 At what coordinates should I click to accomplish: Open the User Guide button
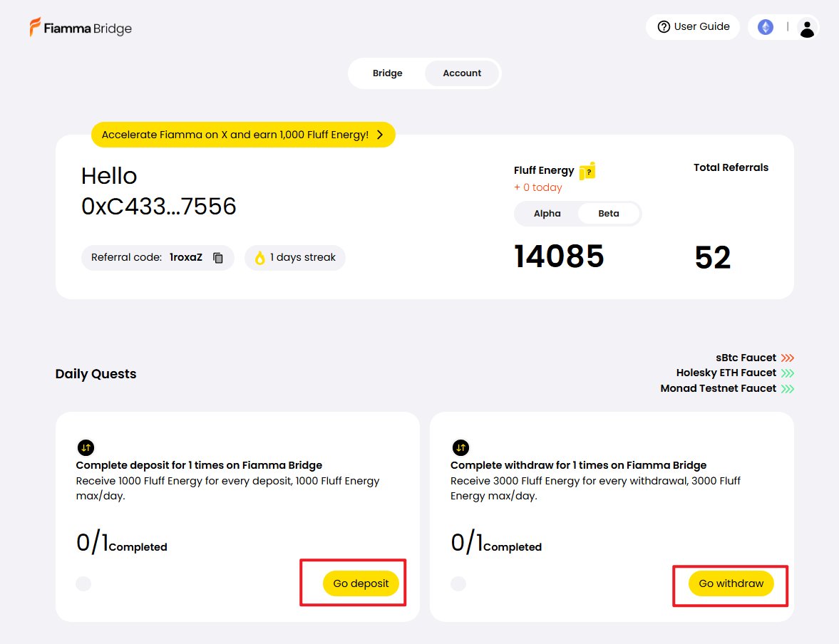[x=693, y=27]
